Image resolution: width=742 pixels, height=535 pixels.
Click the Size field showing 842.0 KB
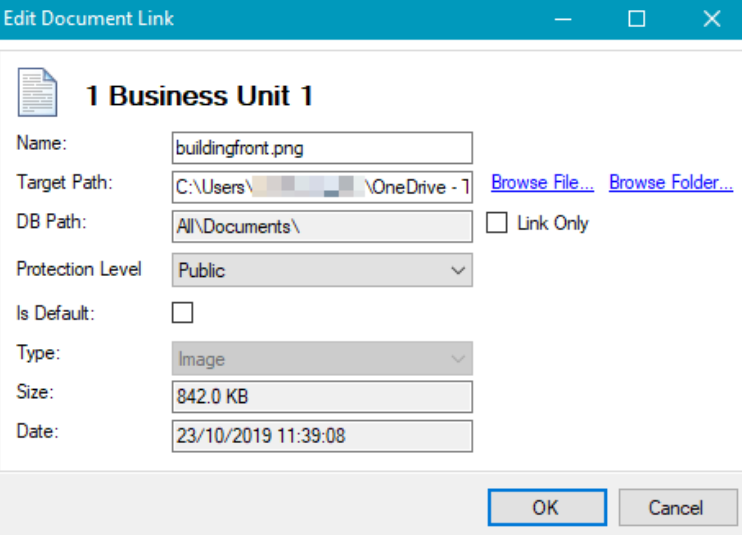click(321, 397)
